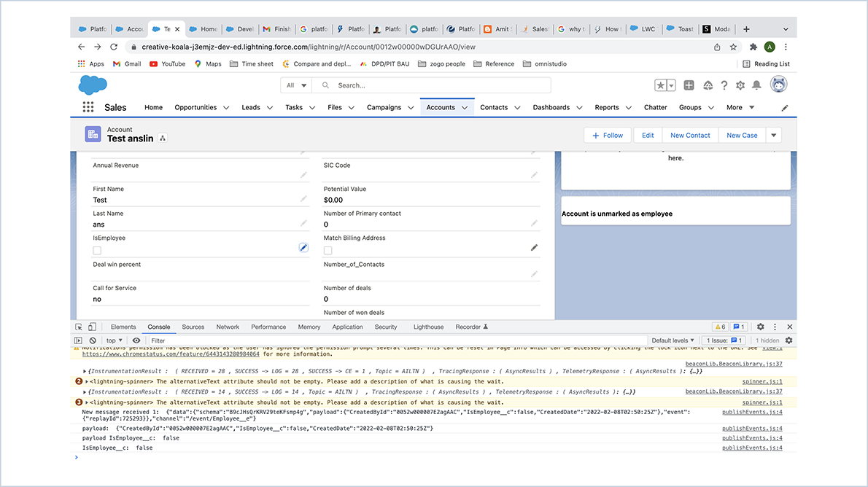Click the clear console icon in DevTools

coord(93,340)
